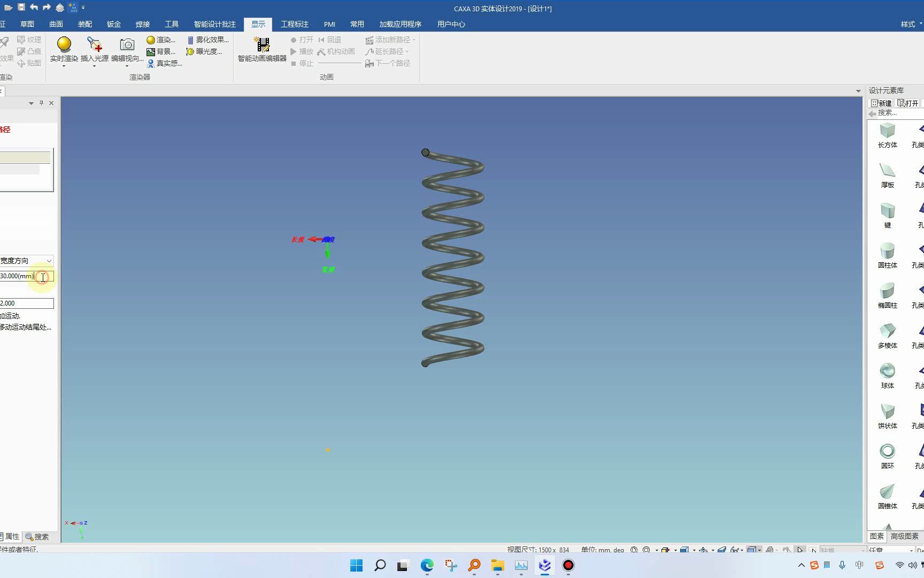Switch to the Search (搜索) panel tab

[37, 536]
